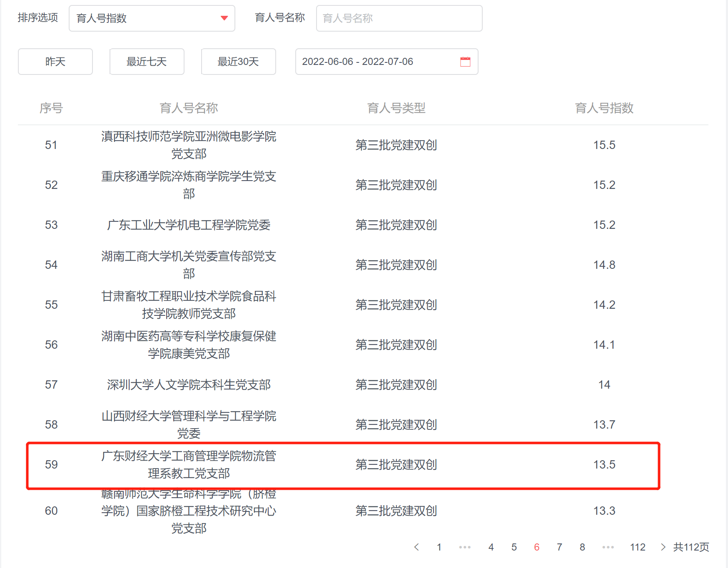Select 重庆移通学院淬炼商学院学生党支部 name

[189, 185]
